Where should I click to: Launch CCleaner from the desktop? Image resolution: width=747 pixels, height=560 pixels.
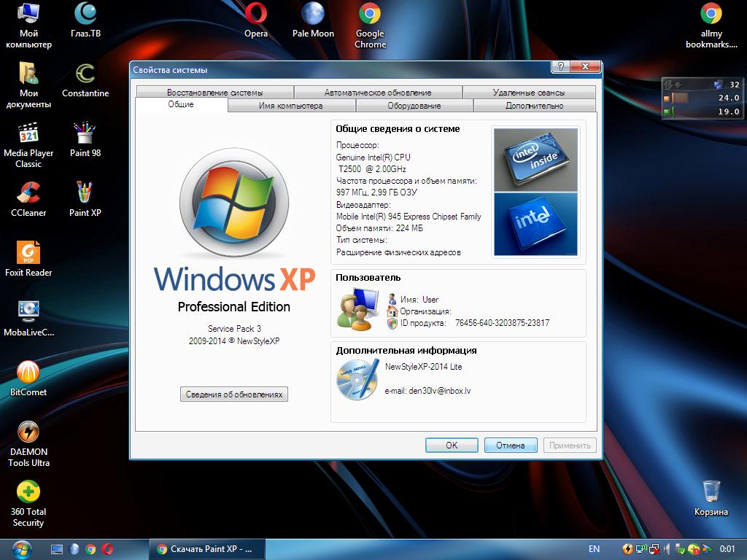(x=28, y=199)
